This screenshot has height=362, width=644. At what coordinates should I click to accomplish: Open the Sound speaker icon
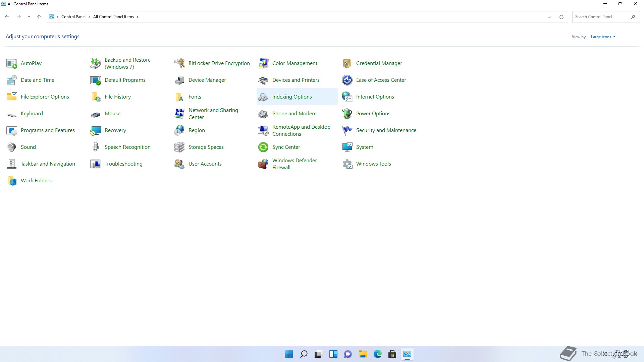(12, 147)
